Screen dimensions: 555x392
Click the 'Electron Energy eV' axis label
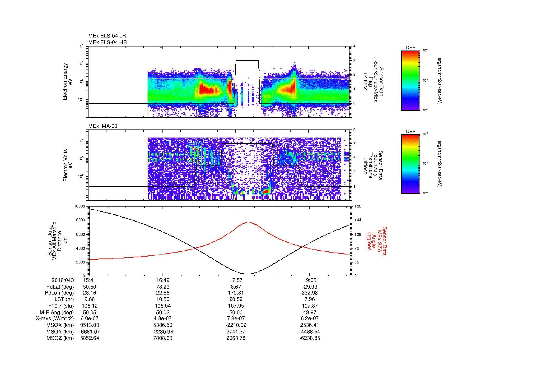67,82
